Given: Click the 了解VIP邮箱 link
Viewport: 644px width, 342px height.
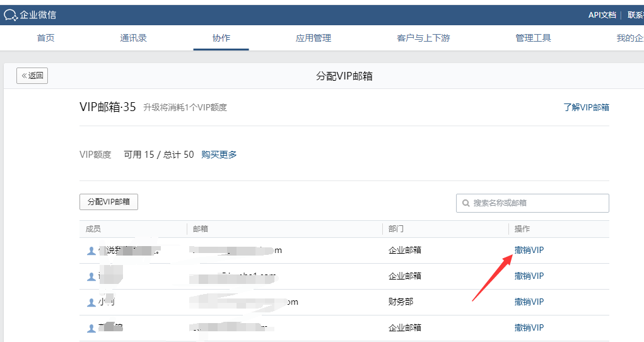Looking at the screenshot, I should [586, 107].
